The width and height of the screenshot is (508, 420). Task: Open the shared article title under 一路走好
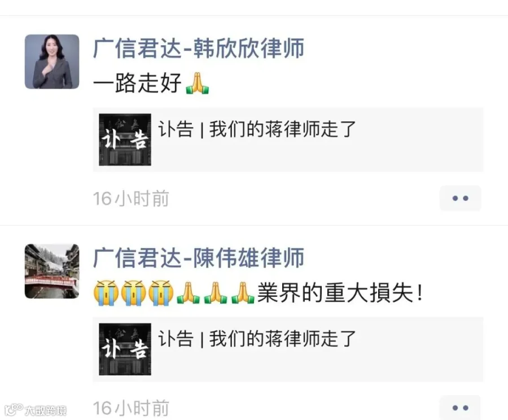point(257,129)
